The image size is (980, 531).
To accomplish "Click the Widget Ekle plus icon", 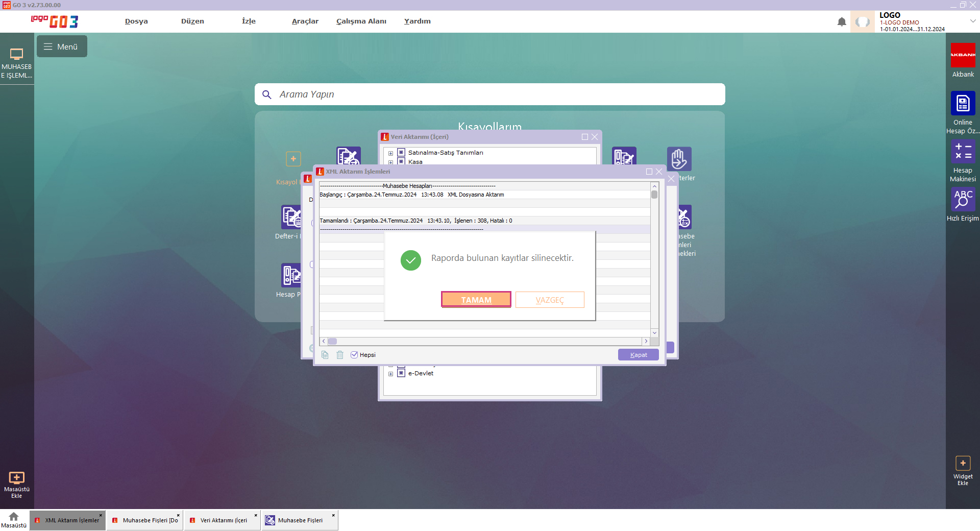I will tap(963, 463).
